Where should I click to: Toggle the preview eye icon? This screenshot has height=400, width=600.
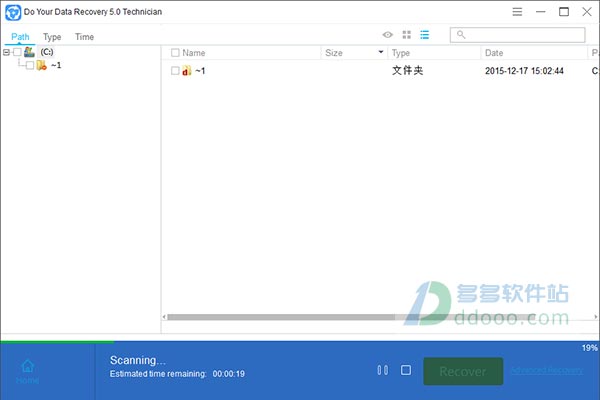coord(387,35)
